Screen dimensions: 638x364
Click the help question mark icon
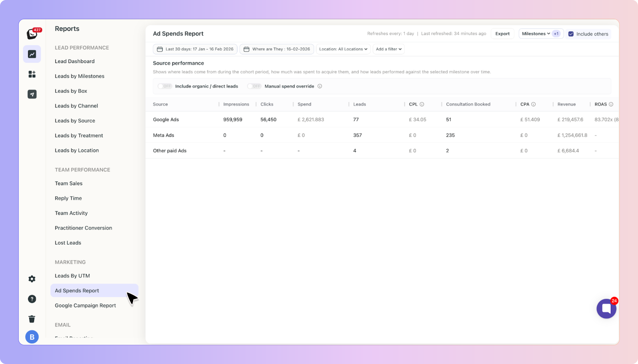pyautogui.click(x=32, y=299)
